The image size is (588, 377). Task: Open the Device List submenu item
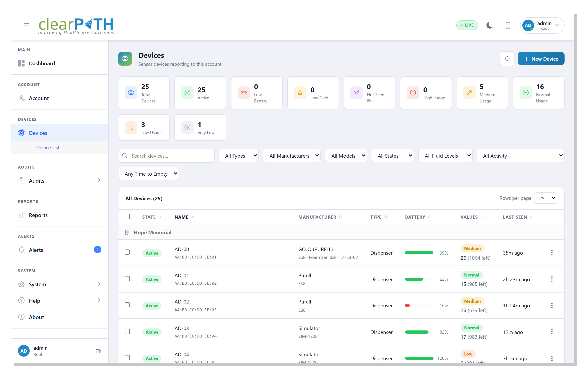tap(60, 148)
